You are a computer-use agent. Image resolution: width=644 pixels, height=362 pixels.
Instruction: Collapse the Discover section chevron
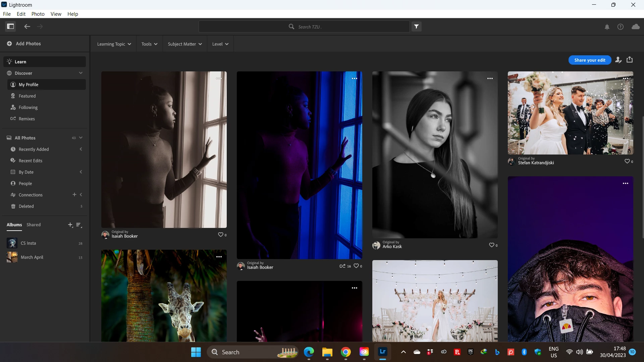pyautogui.click(x=80, y=73)
